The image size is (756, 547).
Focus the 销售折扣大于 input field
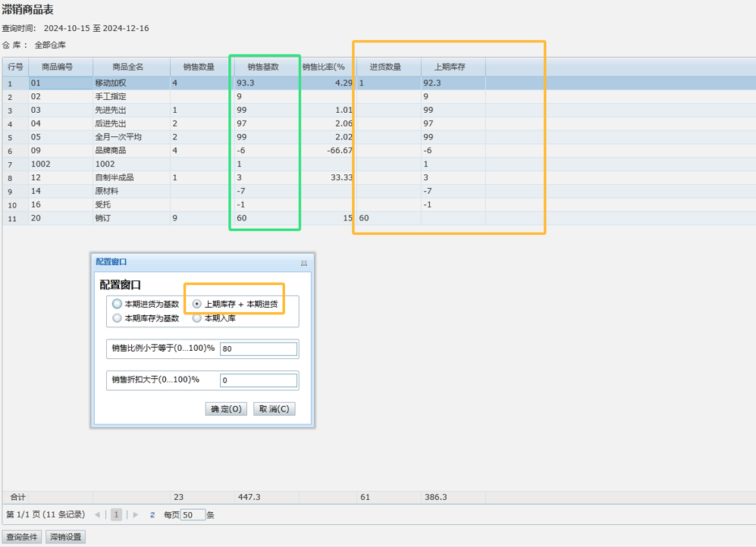tap(258, 380)
